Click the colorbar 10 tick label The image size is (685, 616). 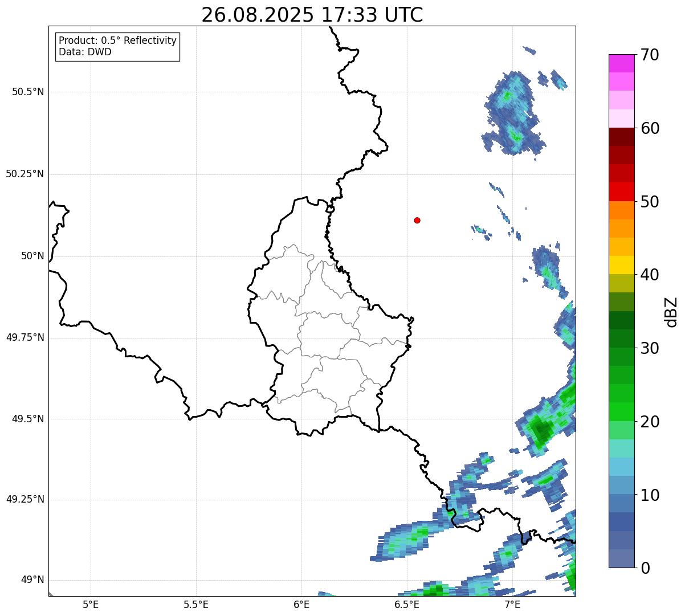click(x=650, y=495)
